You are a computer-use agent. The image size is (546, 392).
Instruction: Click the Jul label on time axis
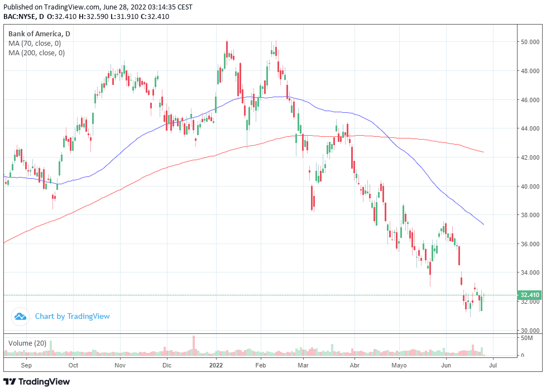pyautogui.click(x=493, y=365)
